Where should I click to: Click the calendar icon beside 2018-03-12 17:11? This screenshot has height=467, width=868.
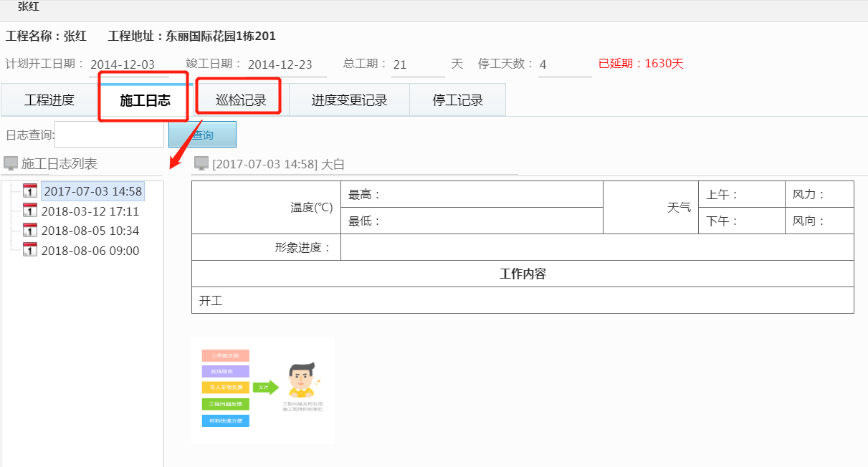29,211
